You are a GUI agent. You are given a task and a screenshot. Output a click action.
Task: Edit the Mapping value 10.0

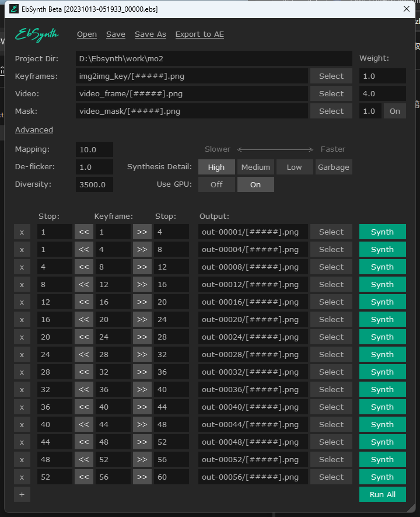[x=94, y=149]
